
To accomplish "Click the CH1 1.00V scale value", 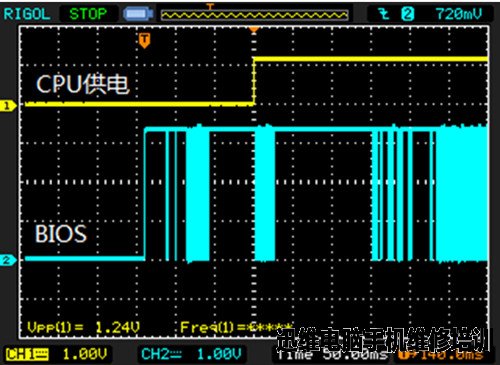I will [85, 354].
